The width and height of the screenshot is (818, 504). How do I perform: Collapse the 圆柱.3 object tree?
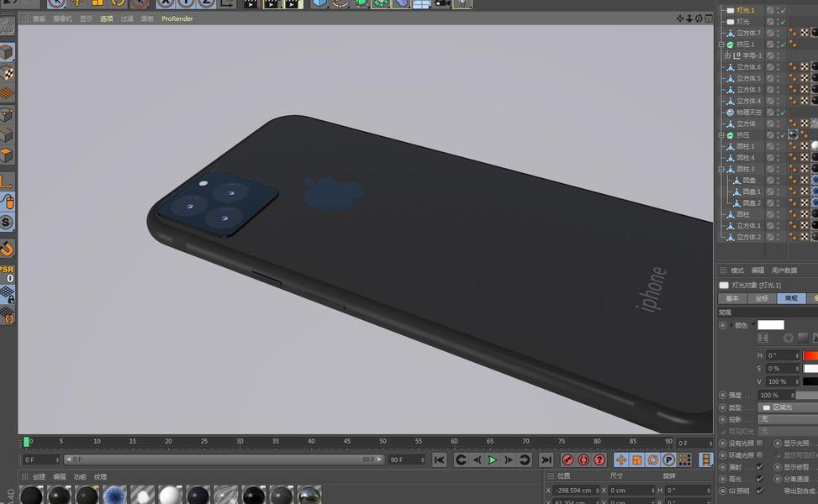722,169
